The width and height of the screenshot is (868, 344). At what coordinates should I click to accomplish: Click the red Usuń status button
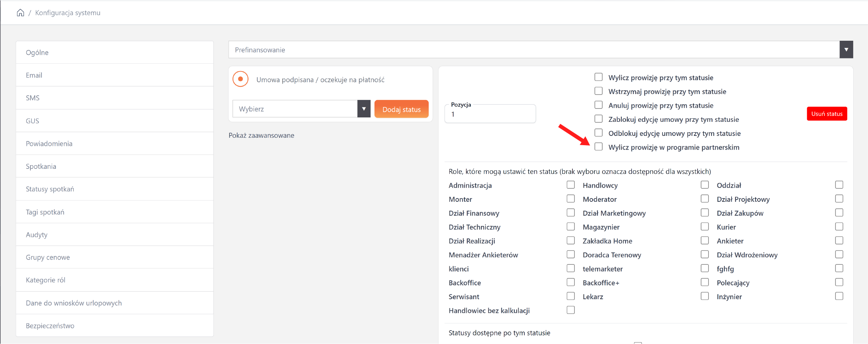[826, 114]
